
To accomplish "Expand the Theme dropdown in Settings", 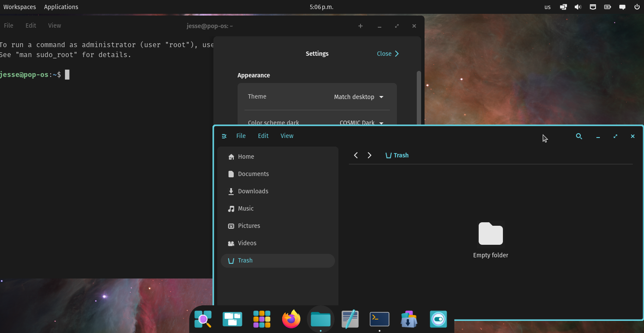I will pyautogui.click(x=359, y=97).
